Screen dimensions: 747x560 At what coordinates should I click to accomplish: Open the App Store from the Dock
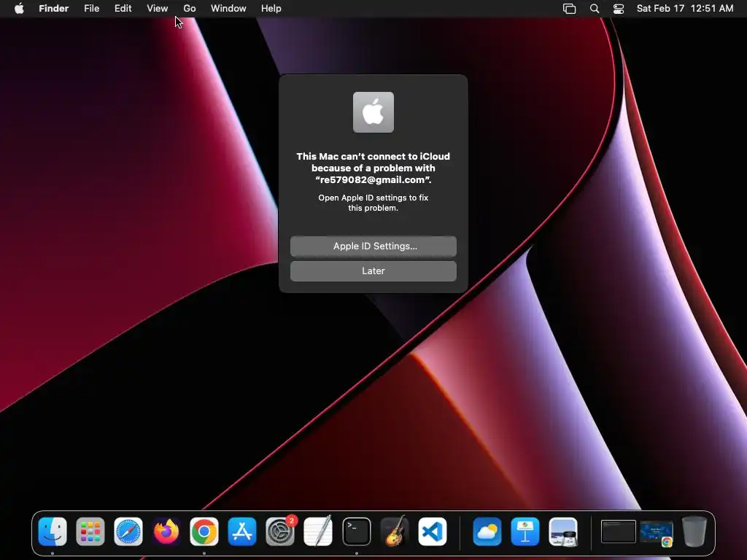[x=242, y=532]
